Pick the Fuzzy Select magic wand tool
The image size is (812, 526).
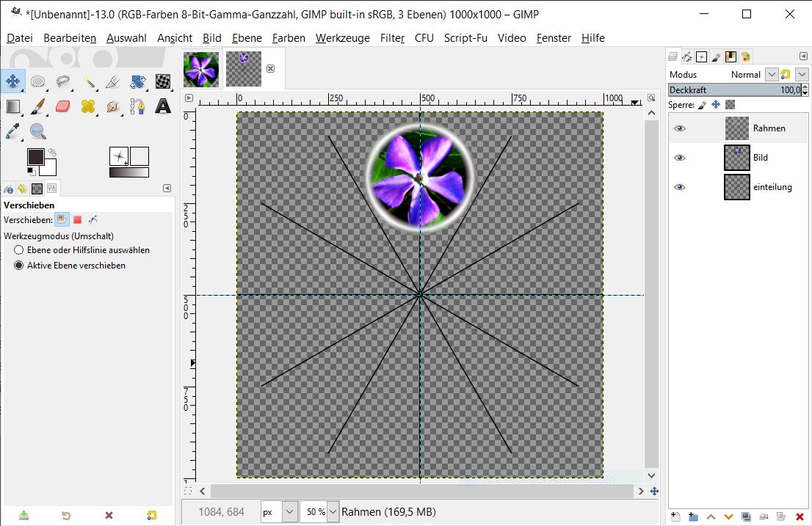click(x=88, y=81)
